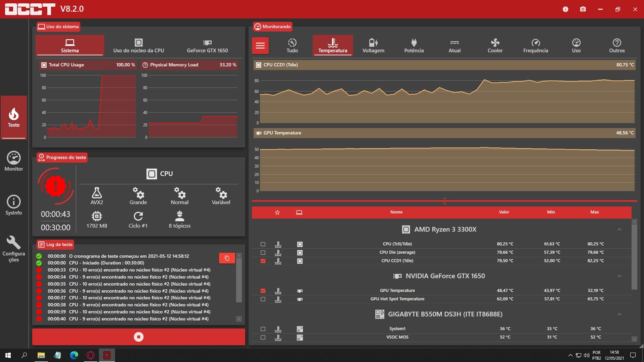Switch to Uso monitoring tab
644x362 pixels.
click(x=576, y=46)
